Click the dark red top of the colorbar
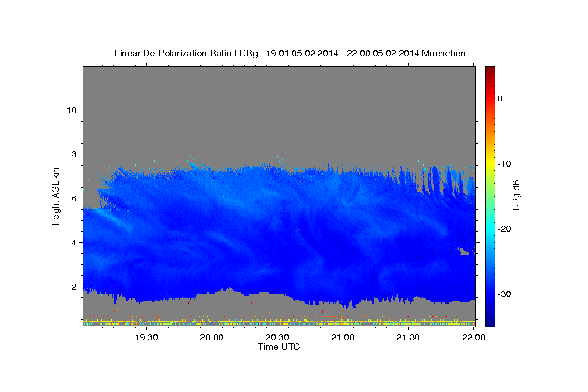Image resolution: width=588 pixels, height=392 pixels. 490,70
